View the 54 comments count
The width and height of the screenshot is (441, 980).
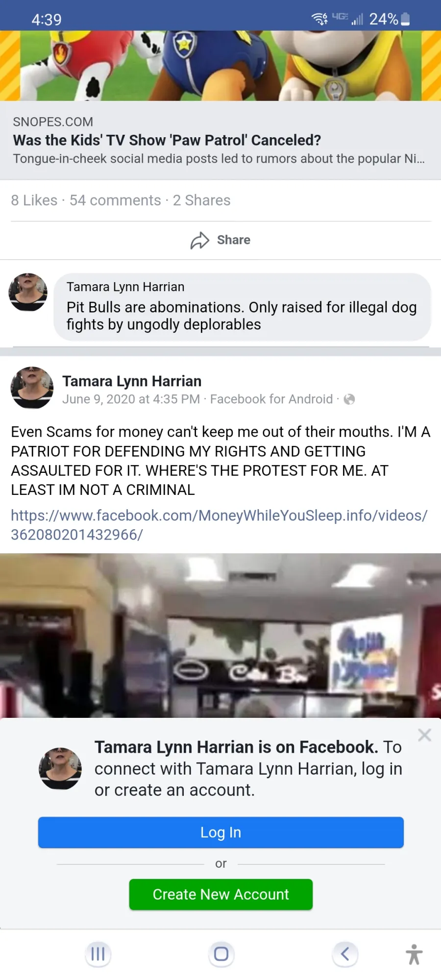(115, 200)
